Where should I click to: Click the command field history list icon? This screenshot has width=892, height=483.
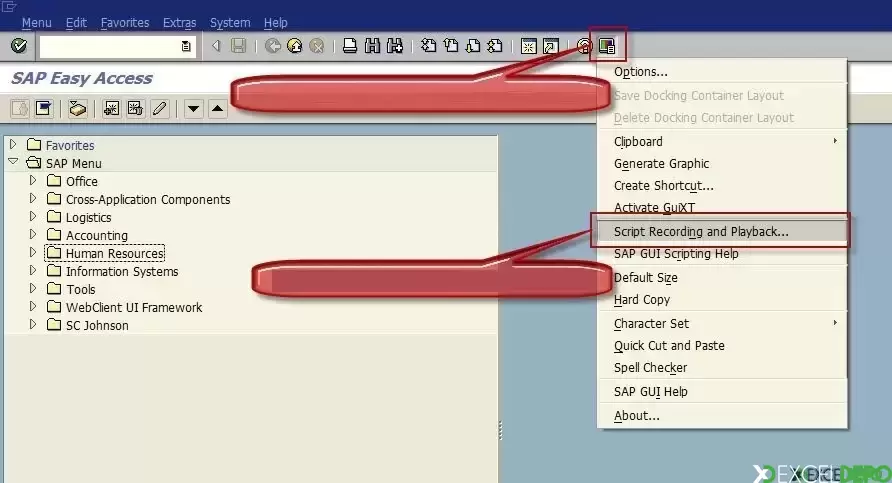(185, 46)
